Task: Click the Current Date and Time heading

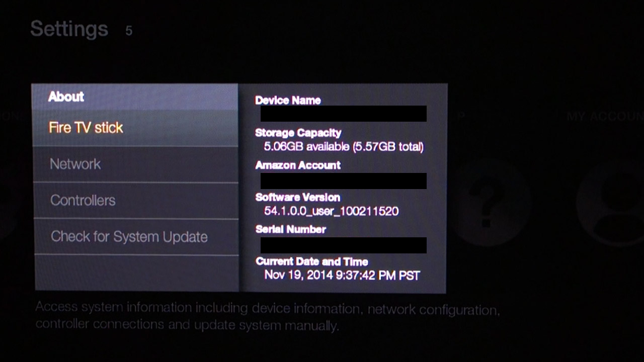Action: [x=312, y=261]
